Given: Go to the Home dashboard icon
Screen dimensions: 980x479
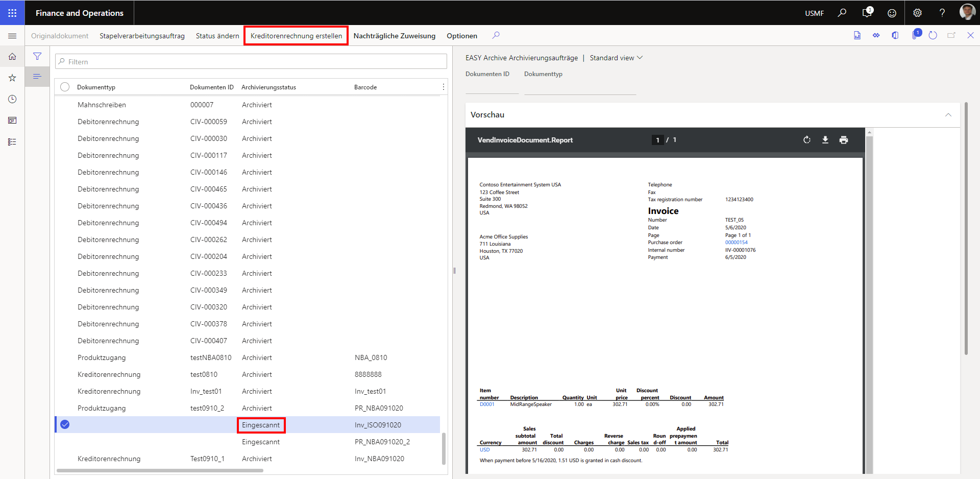Looking at the screenshot, I should [x=12, y=57].
